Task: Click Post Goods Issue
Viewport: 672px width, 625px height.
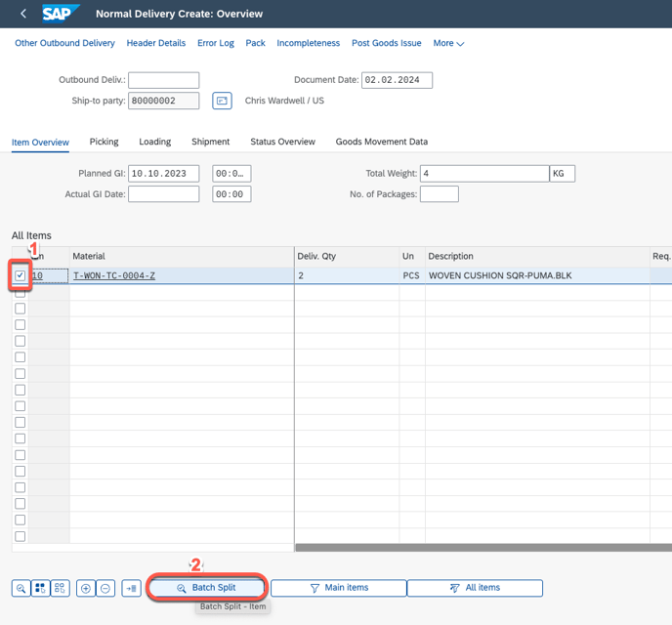Action: coord(386,43)
